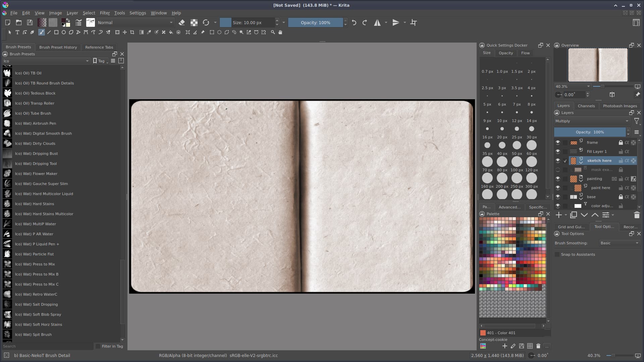Click the Undo arrow icon
The width and height of the screenshot is (644, 362).
pyautogui.click(x=354, y=22)
